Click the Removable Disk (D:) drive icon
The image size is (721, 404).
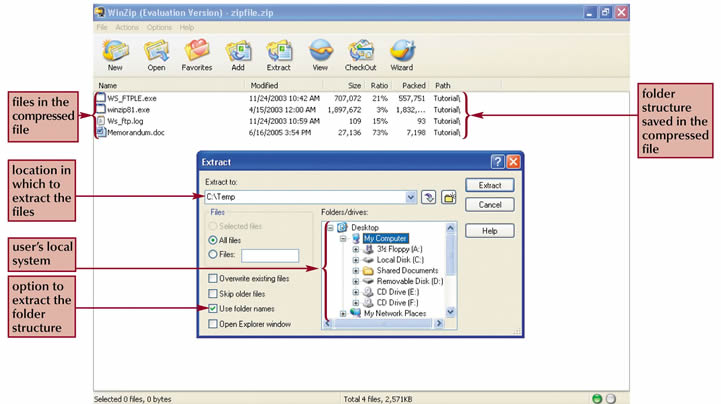pos(368,281)
